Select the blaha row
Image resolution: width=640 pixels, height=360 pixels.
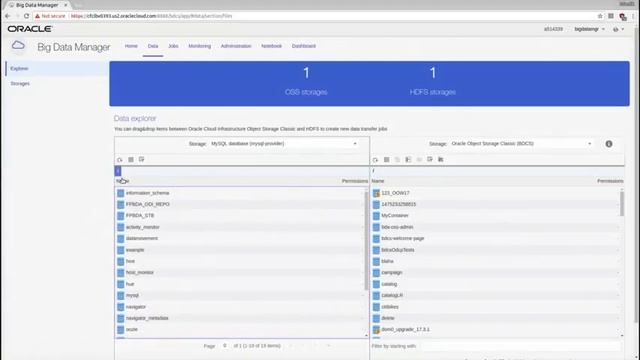[496, 261]
